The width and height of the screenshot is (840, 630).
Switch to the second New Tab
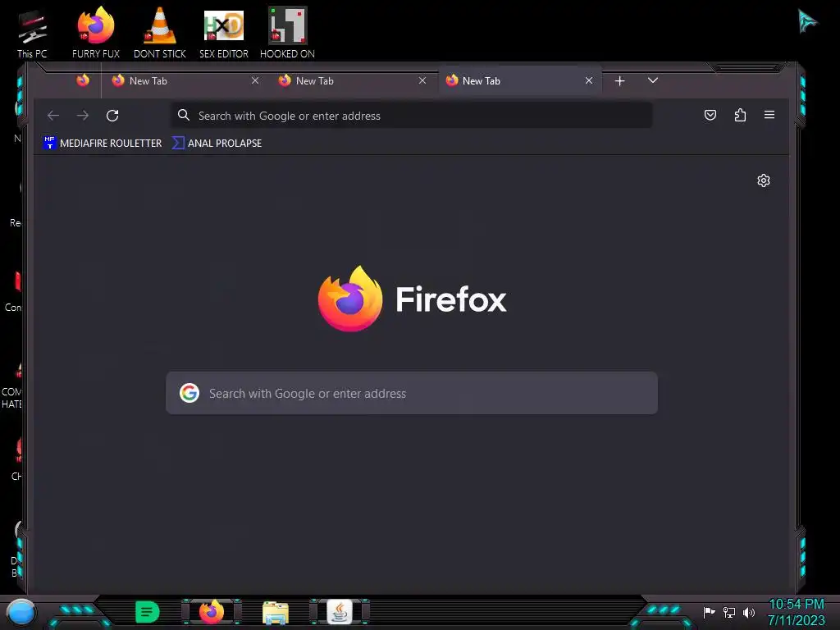[351, 81]
